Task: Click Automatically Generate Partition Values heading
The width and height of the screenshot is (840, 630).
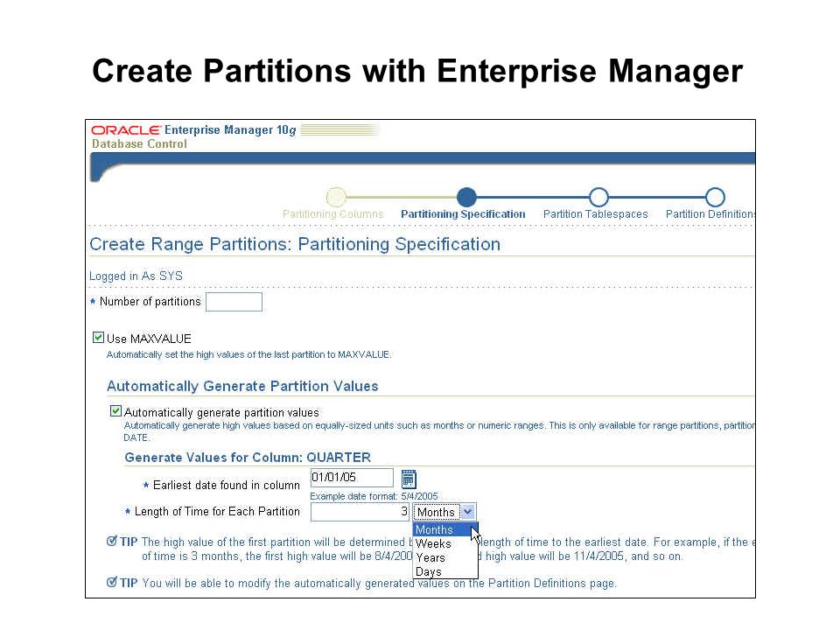Action: pyautogui.click(x=242, y=386)
